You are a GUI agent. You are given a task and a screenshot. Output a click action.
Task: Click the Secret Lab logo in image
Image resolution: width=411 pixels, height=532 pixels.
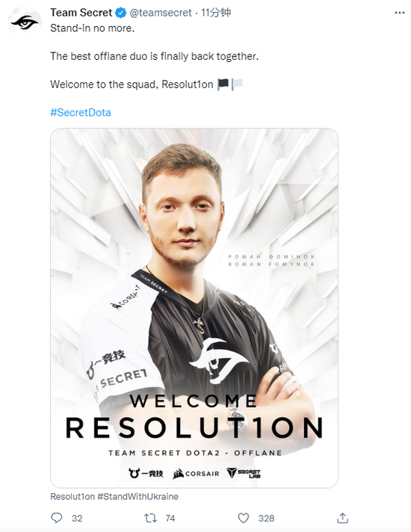(x=244, y=473)
